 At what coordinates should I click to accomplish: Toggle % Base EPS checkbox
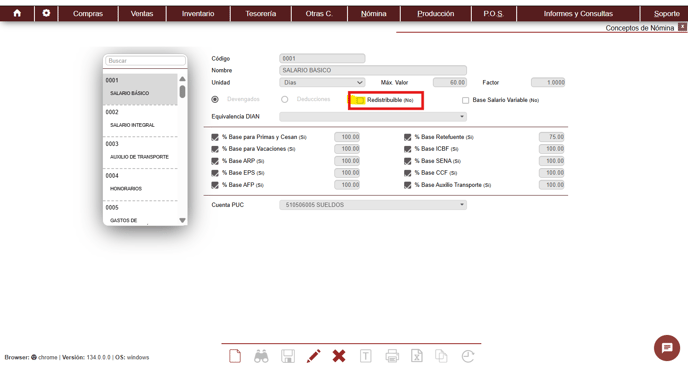[215, 173]
